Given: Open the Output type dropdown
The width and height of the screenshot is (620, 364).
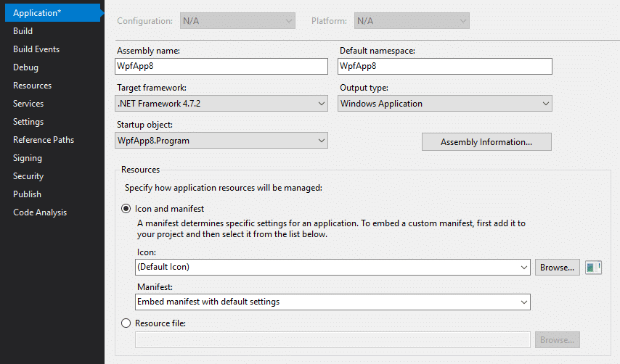Looking at the screenshot, I should (x=445, y=104).
